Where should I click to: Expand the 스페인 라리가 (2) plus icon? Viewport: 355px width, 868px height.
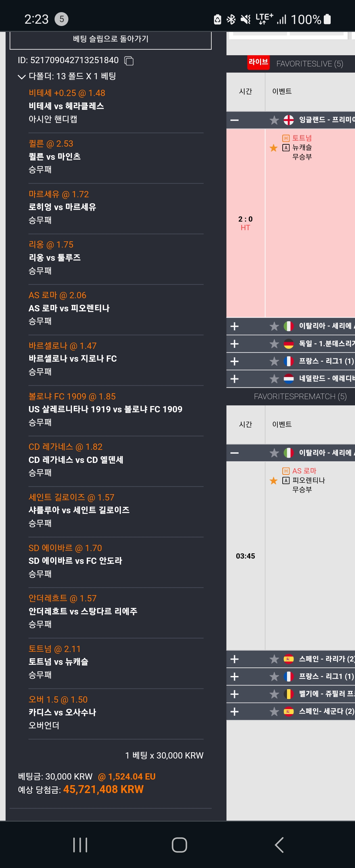[x=234, y=659]
